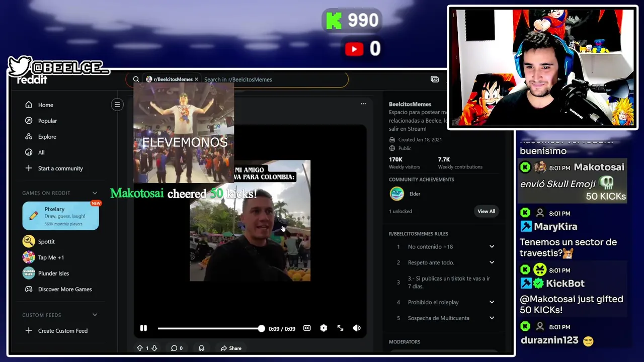Click the search magnifier icon
Viewport: 644px width, 362px height.
click(136, 79)
